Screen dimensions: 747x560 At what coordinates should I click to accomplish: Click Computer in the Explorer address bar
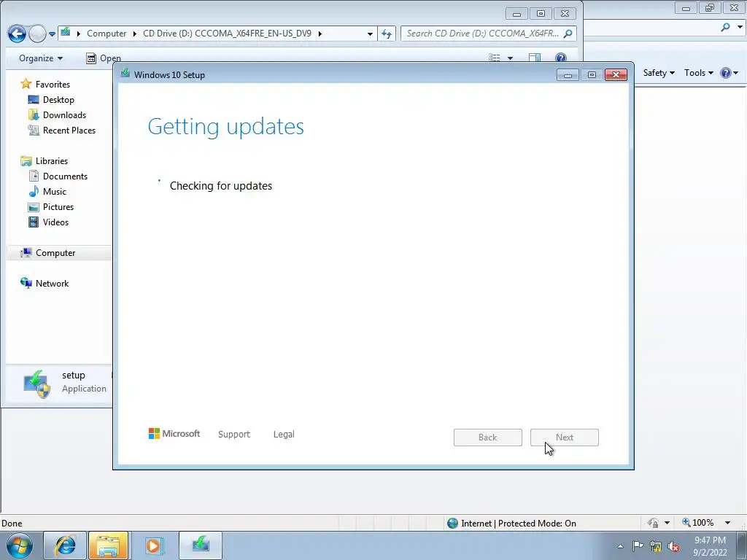click(107, 34)
